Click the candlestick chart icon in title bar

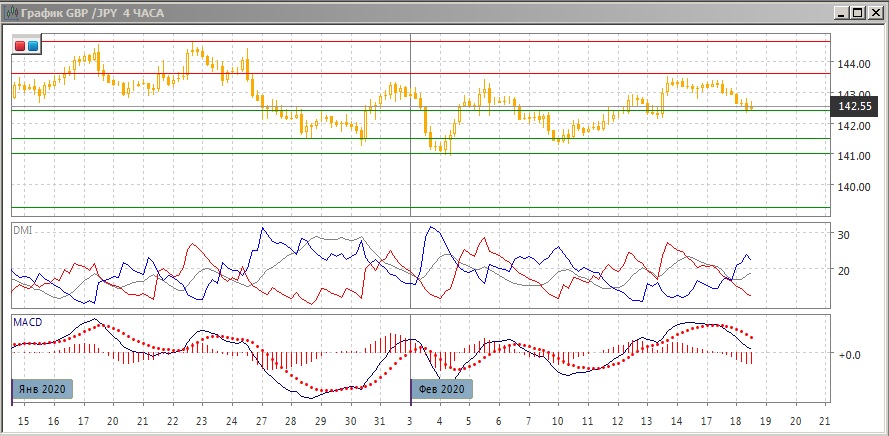click(10, 12)
